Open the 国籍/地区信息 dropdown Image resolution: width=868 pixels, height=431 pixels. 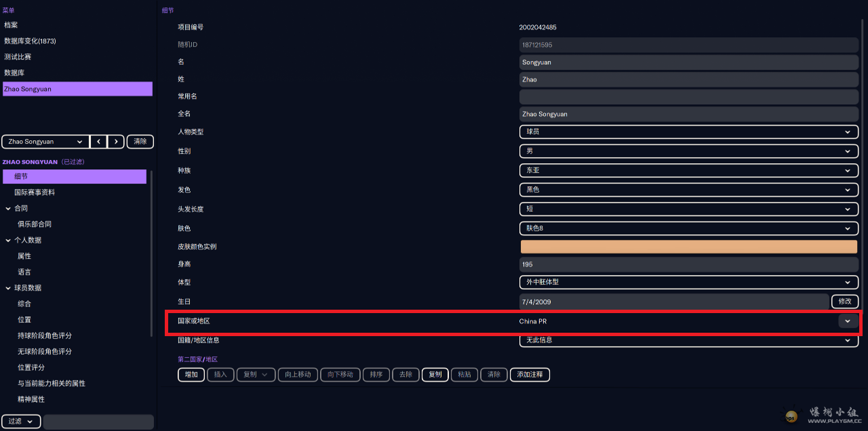689,340
